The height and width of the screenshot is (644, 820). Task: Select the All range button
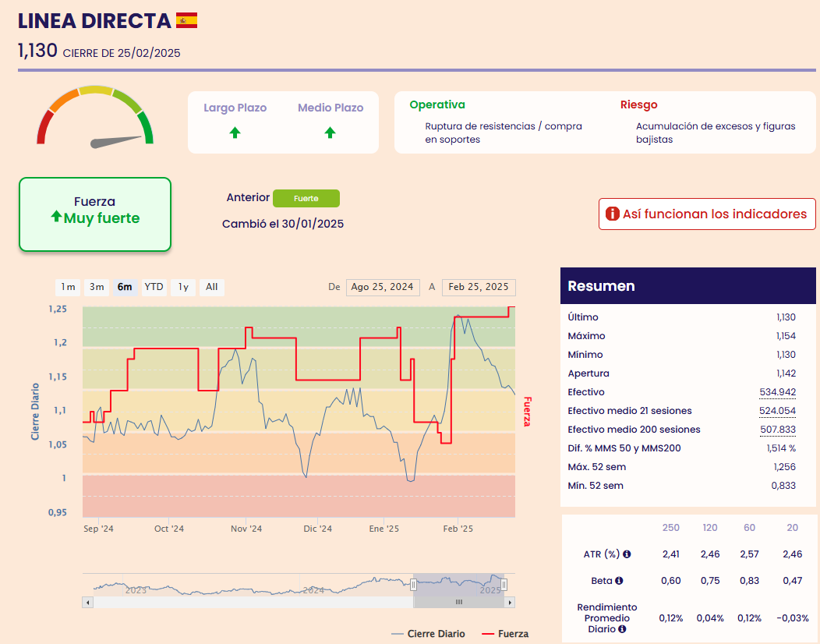point(212,287)
